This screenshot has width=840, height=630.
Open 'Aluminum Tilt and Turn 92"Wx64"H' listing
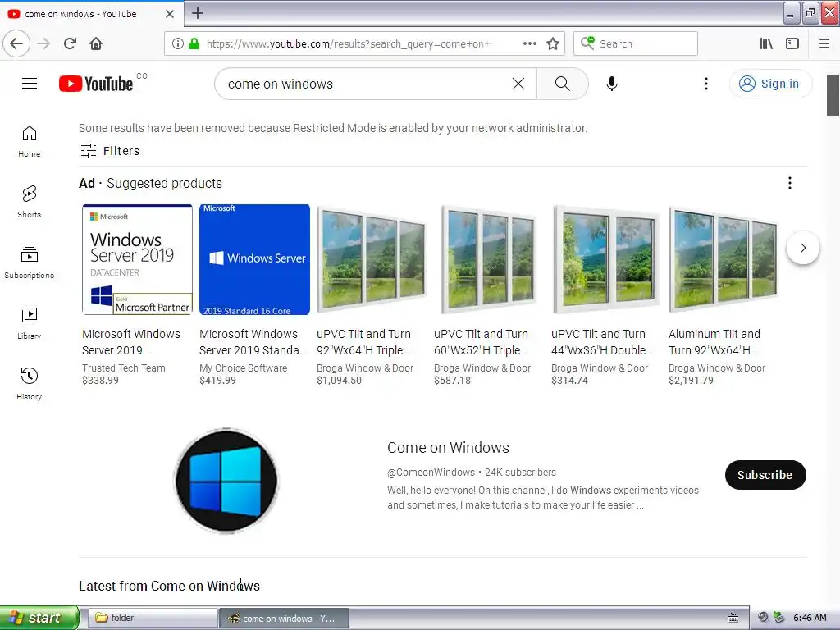[x=714, y=342]
